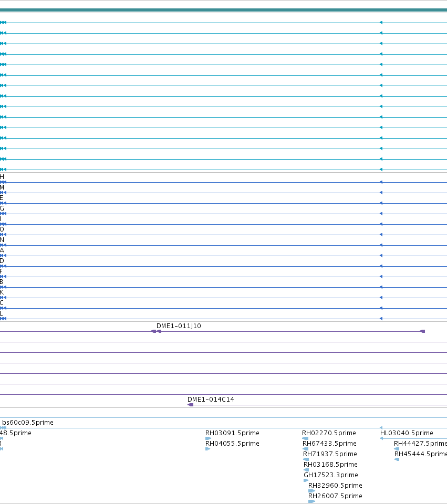Click the small exon arrow on transcript O

(x=381, y=235)
